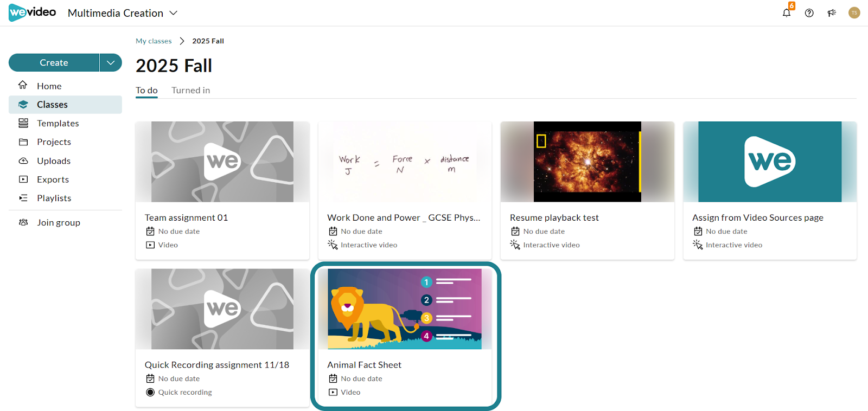Switch to the Turned in tab
Viewport: 868px width, 411px height.
pos(191,90)
